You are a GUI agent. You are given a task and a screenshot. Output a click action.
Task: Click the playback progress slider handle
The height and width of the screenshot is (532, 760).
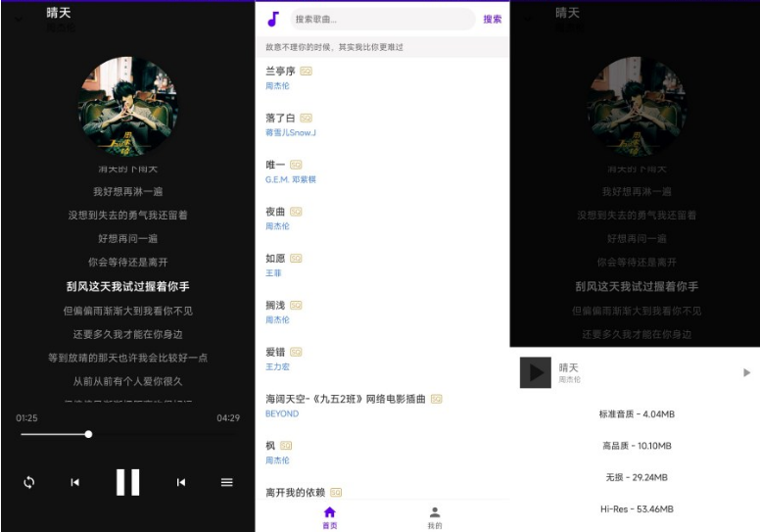[88, 434]
